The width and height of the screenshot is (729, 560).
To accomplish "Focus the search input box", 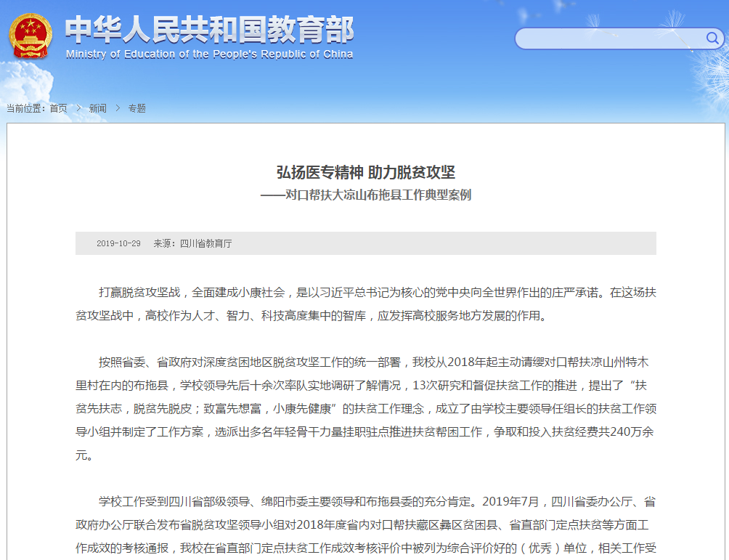I will tap(608, 38).
